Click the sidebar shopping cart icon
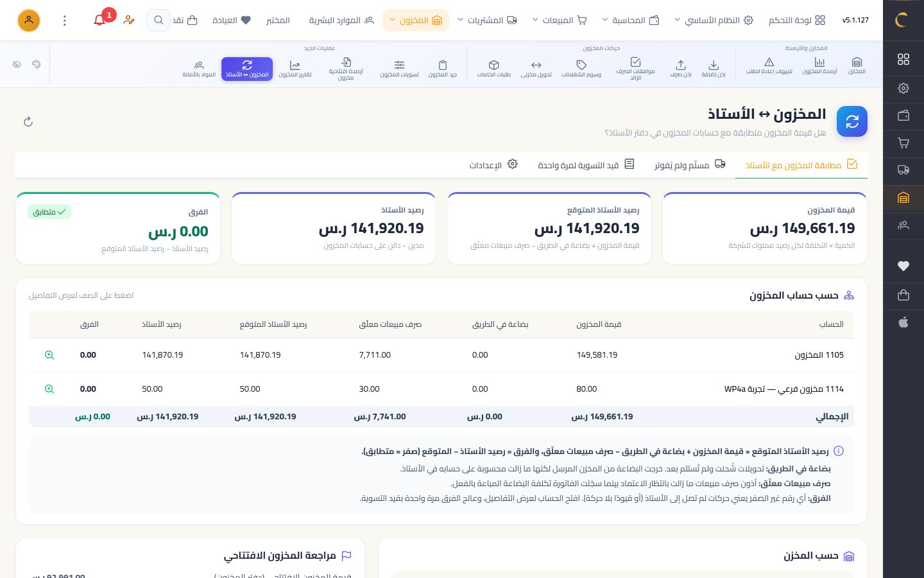 [x=903, y=143]
